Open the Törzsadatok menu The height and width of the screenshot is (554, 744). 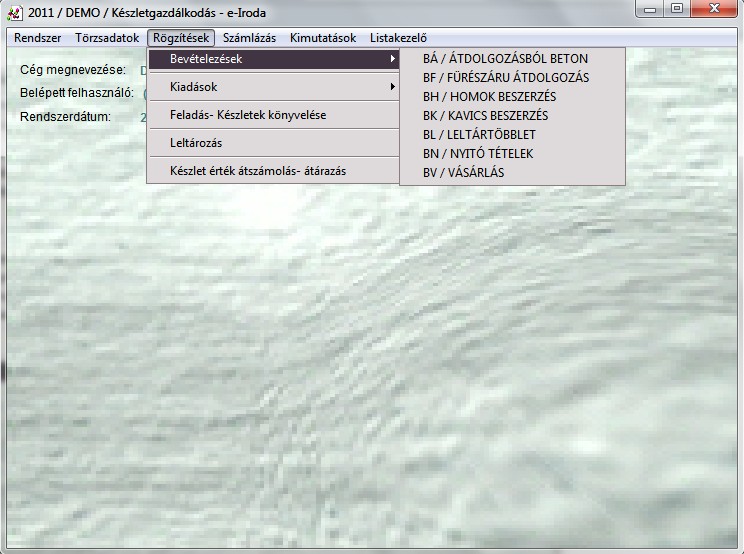107,38
